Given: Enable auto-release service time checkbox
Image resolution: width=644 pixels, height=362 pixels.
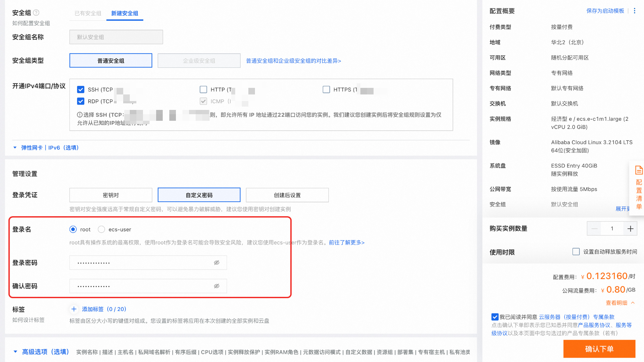Looking at the screenshot, I should (576, 252).
